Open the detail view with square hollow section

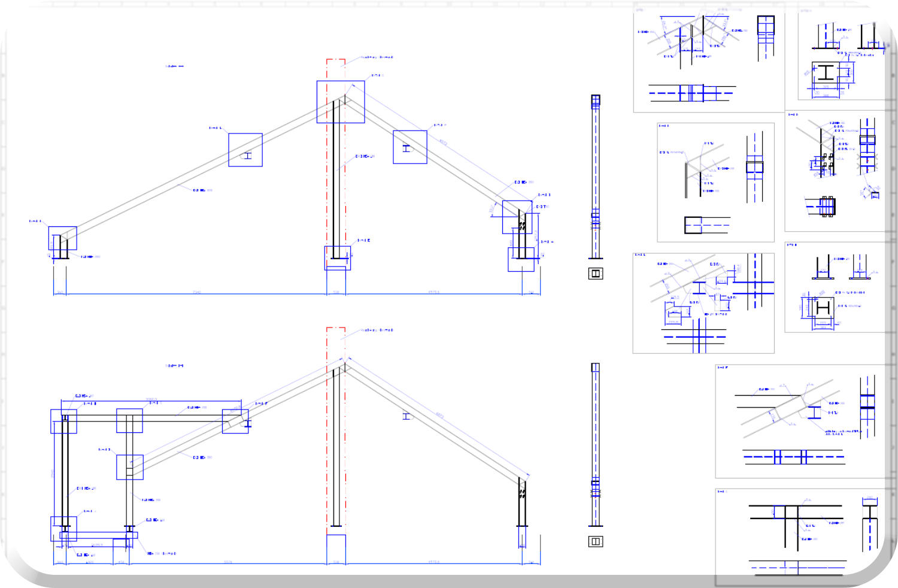(x=715, y=183)
